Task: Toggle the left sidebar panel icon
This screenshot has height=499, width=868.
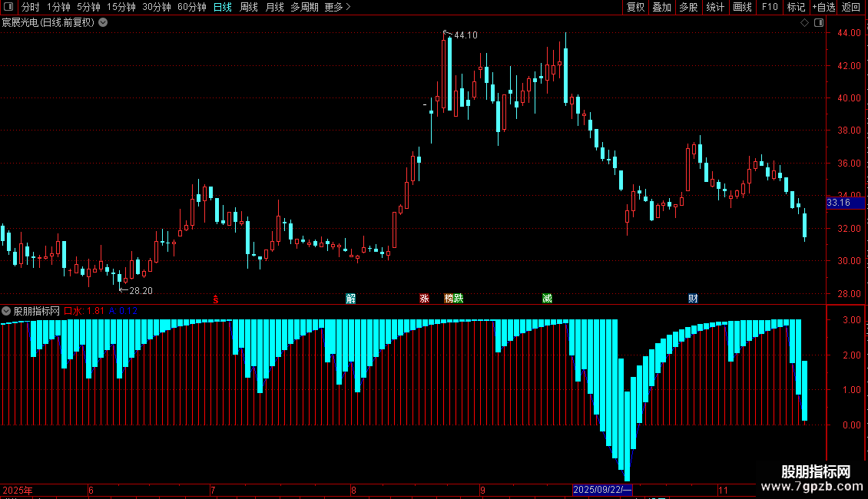Action: [x=8, y=7]
